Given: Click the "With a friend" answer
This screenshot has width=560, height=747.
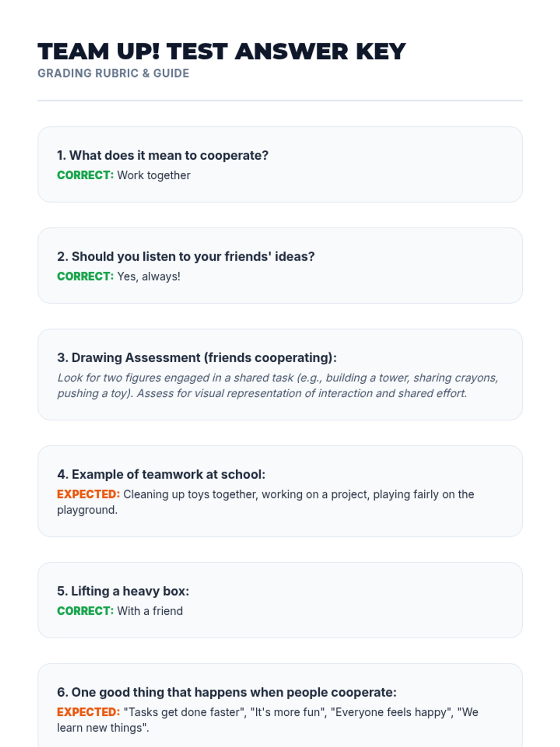Looking at the screenshot, I should click(150, 611).
